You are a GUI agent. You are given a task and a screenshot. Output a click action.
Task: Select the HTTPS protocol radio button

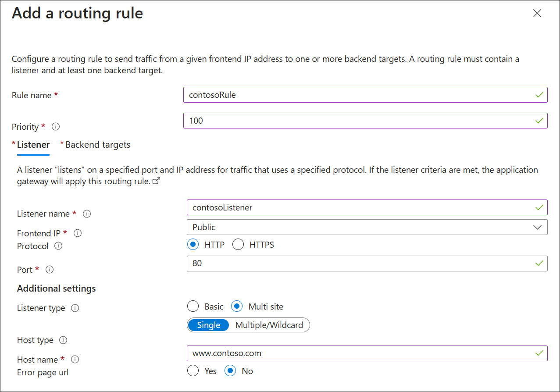pyautogui.click(x=238, y=244)
